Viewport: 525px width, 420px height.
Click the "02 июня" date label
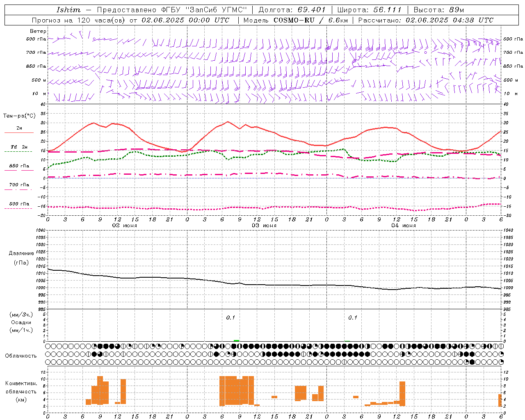[125, 226]
